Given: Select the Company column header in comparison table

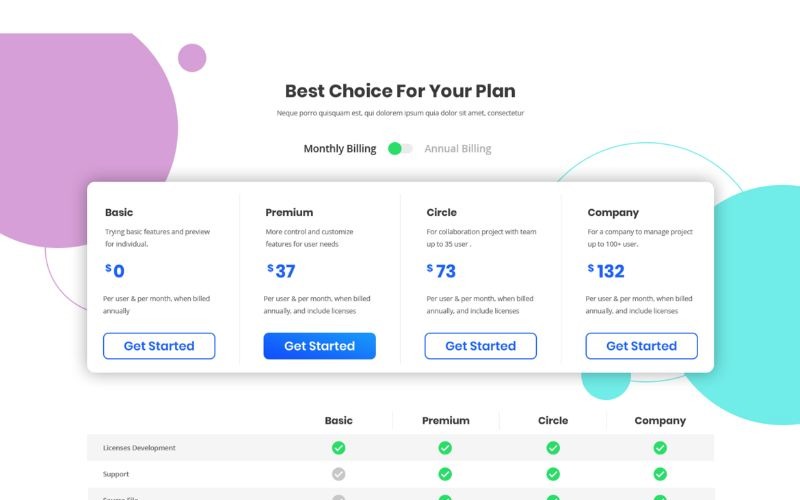Looking at the screenshot, I should [x=660, y=421].
